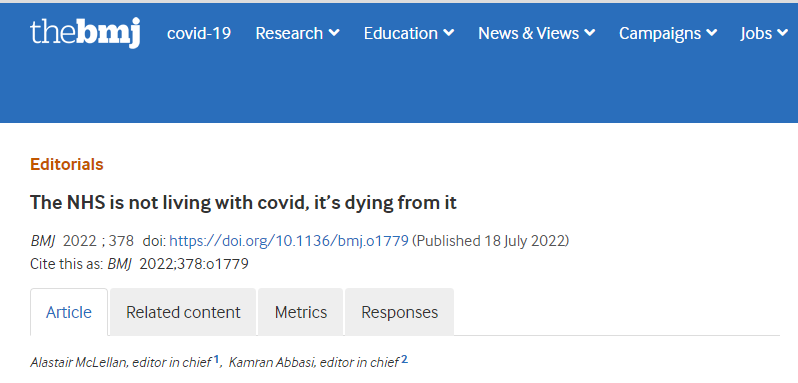This screenshot has height=383, width=798.
Task: Expand the Education menu chevron
Action: [449, 33]
